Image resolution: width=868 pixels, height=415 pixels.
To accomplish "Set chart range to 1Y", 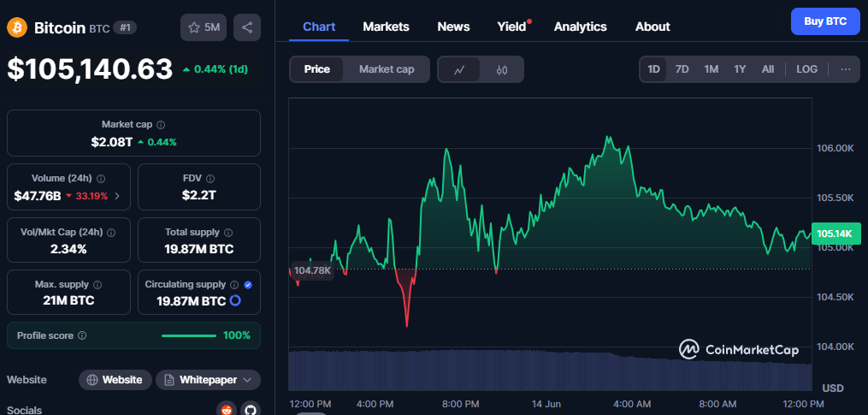I will [x=740, y=69].
